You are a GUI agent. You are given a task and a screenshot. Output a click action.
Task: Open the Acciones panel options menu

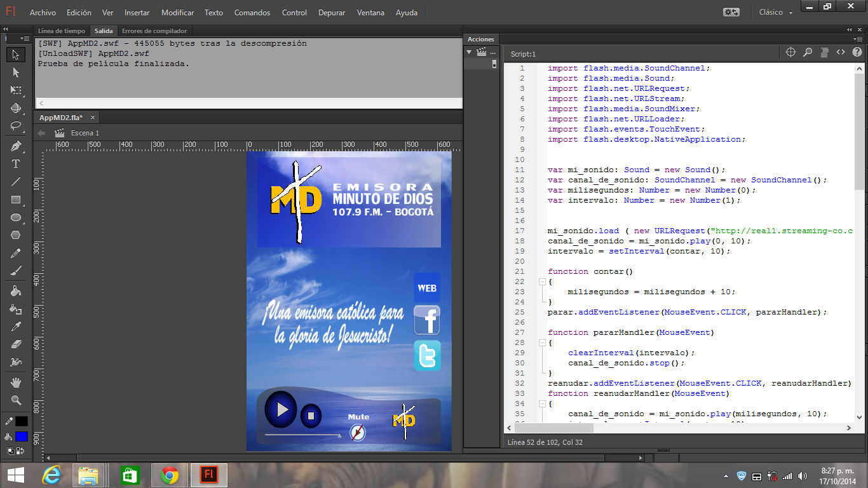click(492, 52)
